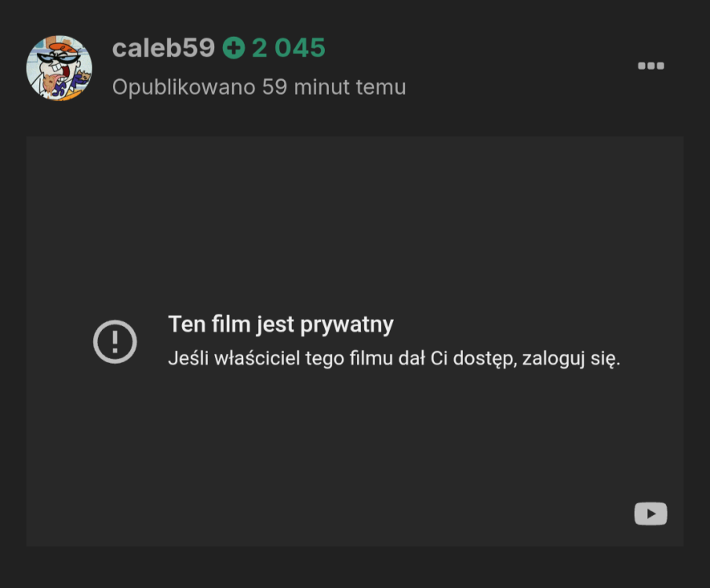Click the play symbol inside the YouTube badge
The image size is (710, 588).
(x=650, y=514)
